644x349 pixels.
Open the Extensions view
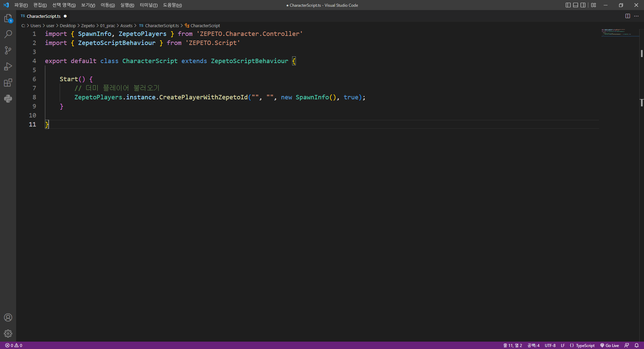click(8, 83)
